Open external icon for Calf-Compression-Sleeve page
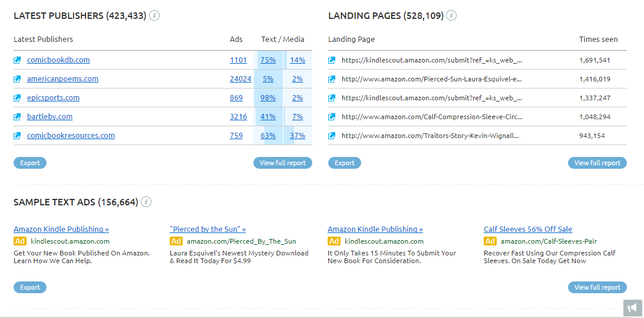The width and height of the screenshot is (644, 318). point(332,117)
